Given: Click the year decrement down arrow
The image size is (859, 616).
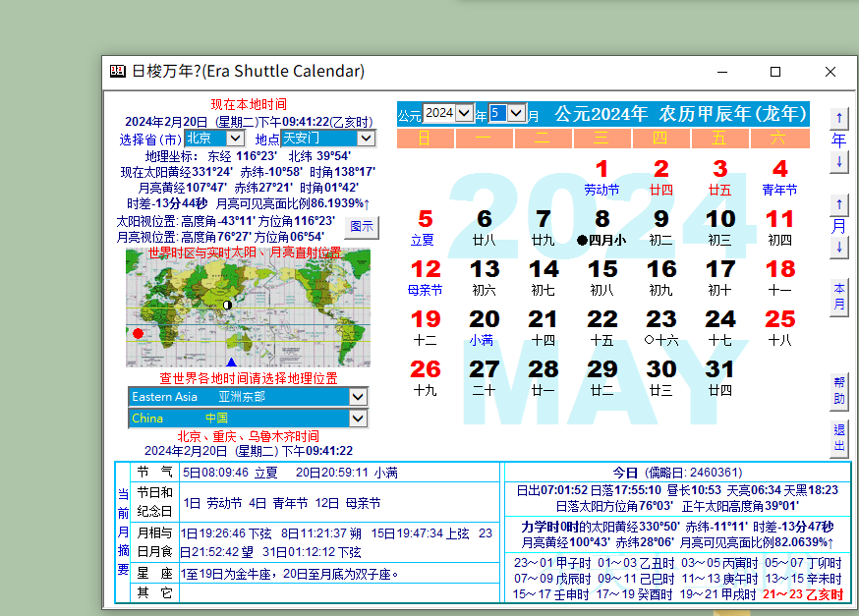Looking at the screenshot, I should coord(838,159).
